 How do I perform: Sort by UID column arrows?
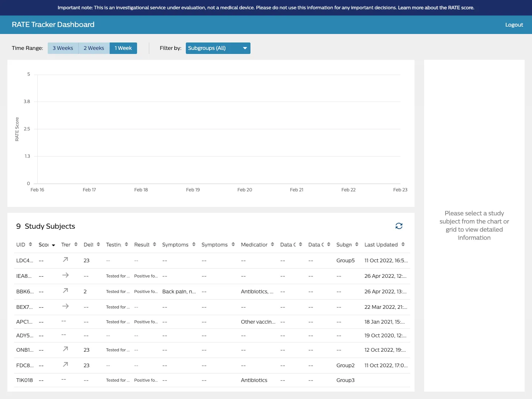tap(30, 245)
